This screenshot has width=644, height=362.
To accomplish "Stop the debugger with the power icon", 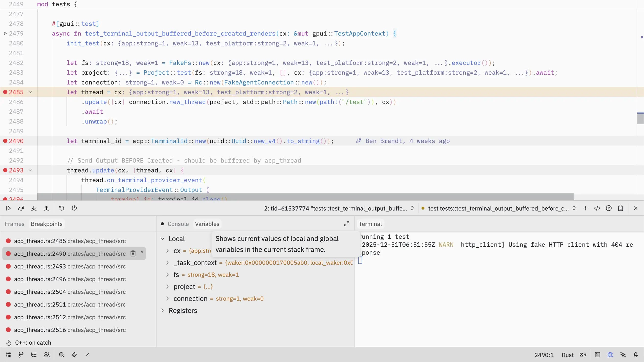I will [74, 208].
